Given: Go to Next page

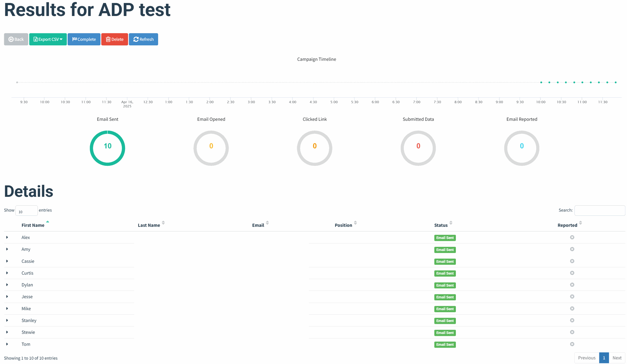Looking at the screenshot, I should point(617,358).
